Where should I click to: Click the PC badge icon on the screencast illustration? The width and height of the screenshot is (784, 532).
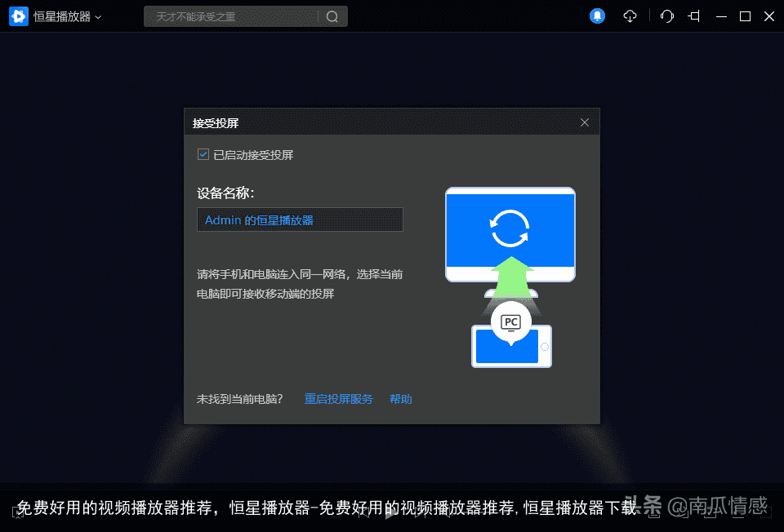[510, 321]
